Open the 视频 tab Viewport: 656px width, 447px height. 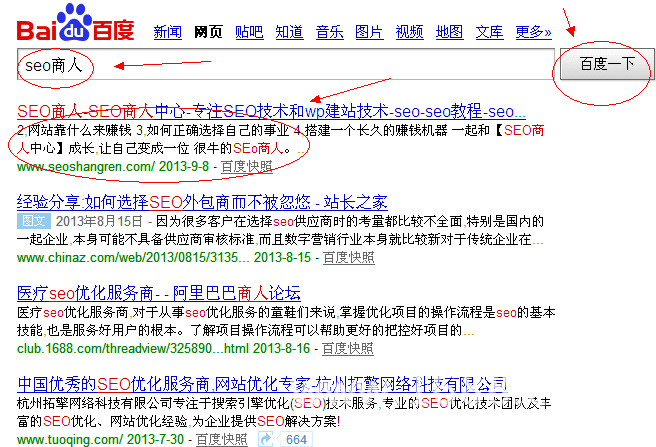(410, 32)
